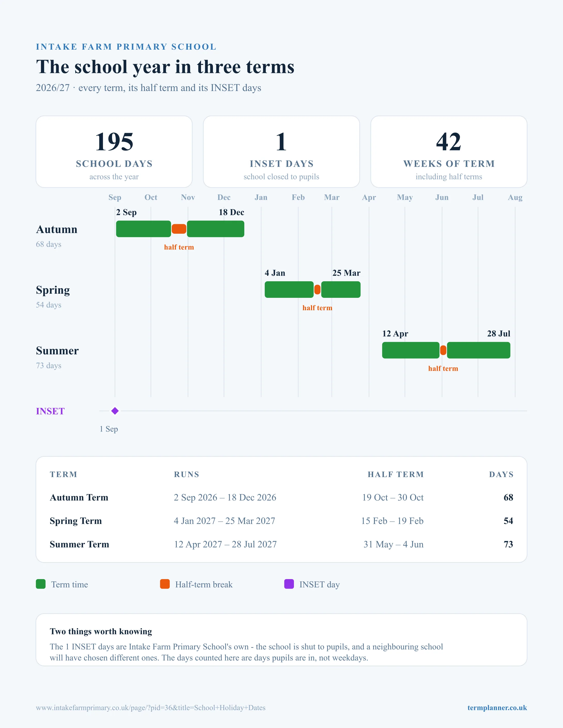Click the purple INSET day legend swatch

click(289, 584)
